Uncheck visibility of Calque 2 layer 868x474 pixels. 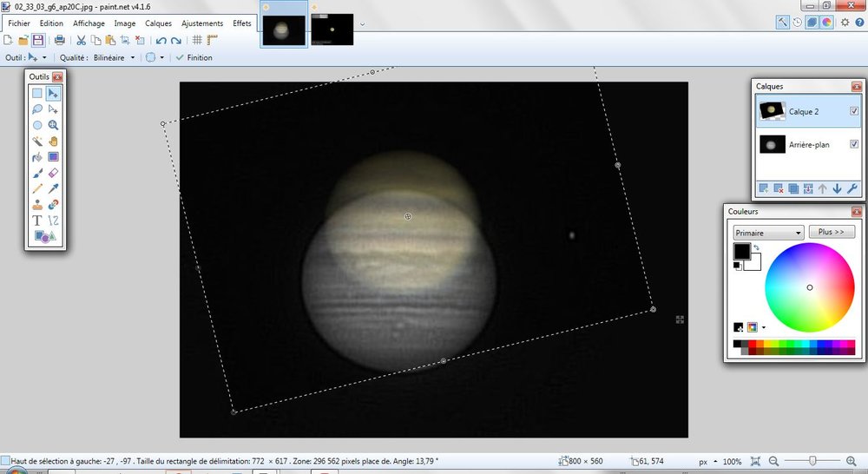point(854,111)
